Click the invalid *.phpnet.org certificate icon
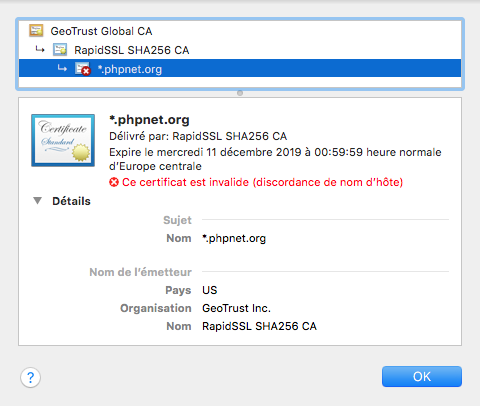 point(83,69)
